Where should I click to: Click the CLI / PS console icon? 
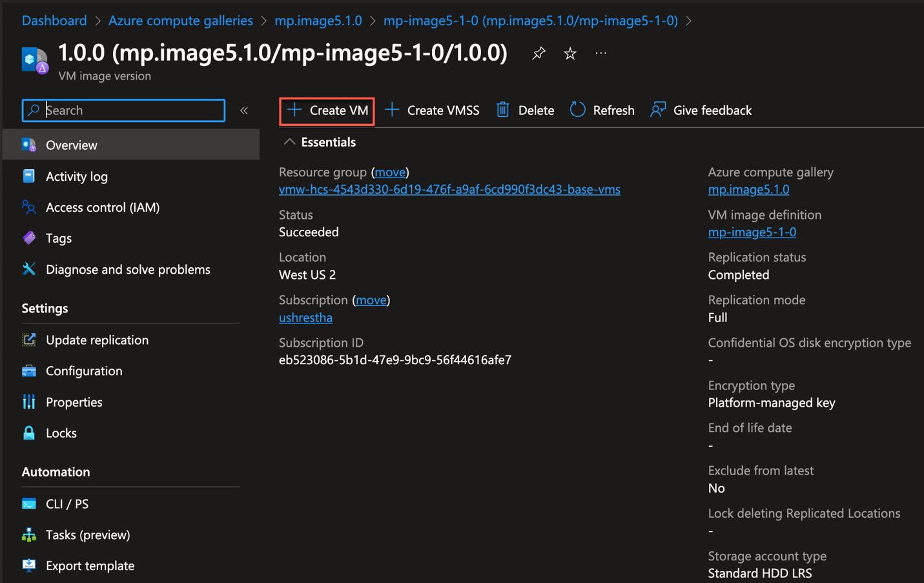tap(29, 504)
